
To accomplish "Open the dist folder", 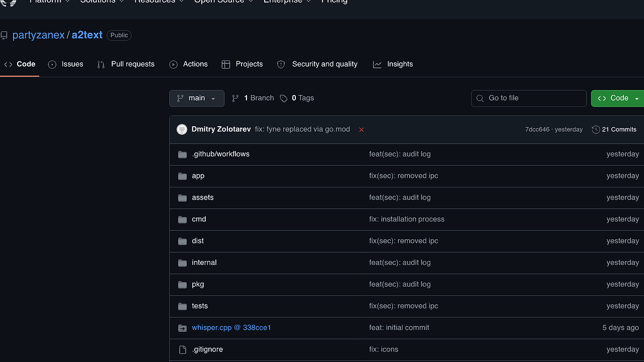I will 198,240.
